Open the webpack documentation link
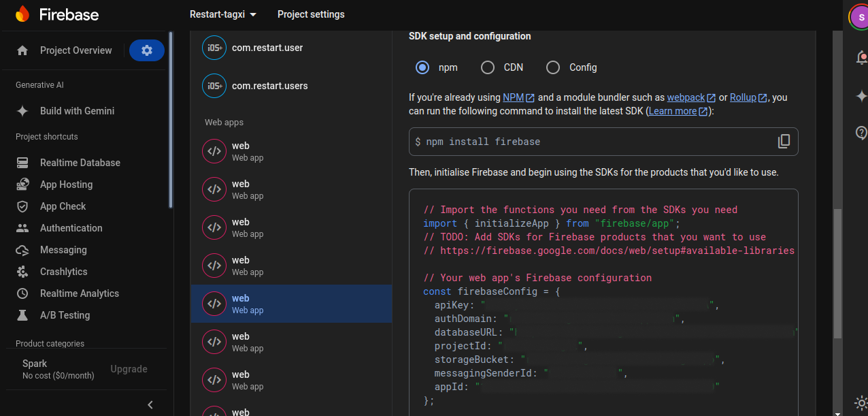The width and height of the screenshot is (868, 416). tap(686, 97)
